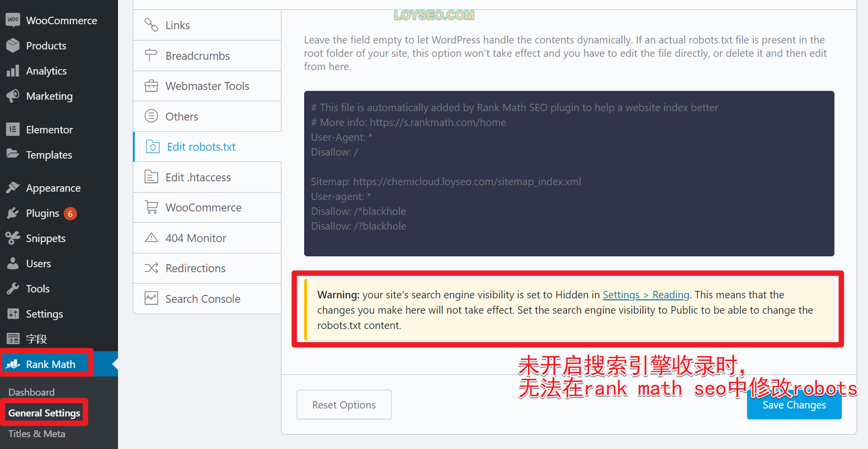This screenshot has height=449, width=868.
Task: Open the Edit .htaccess tab
Action: tap(207, 177)
